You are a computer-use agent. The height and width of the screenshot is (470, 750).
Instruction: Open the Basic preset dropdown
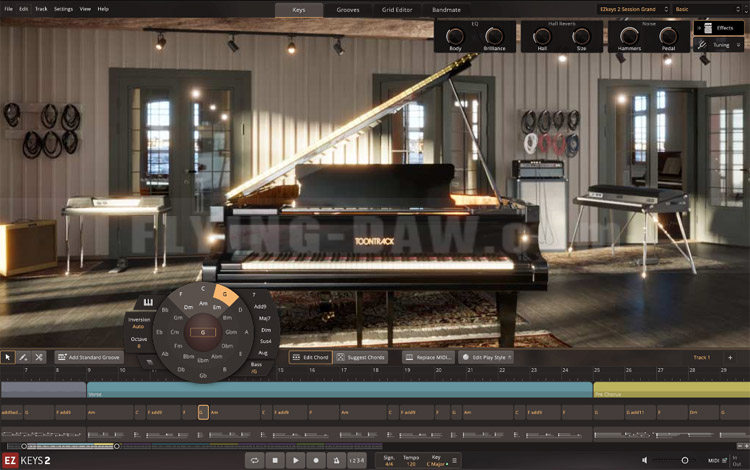708,9
